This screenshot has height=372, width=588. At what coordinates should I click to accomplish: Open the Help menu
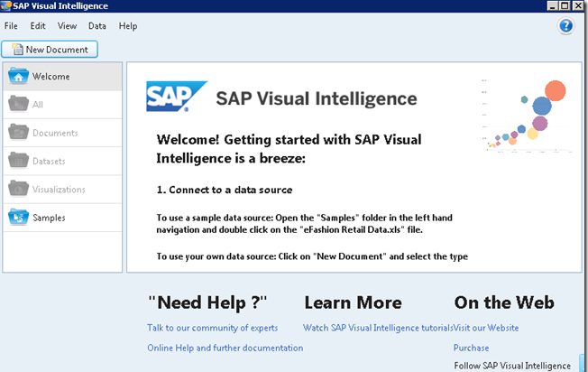point(128,26)
